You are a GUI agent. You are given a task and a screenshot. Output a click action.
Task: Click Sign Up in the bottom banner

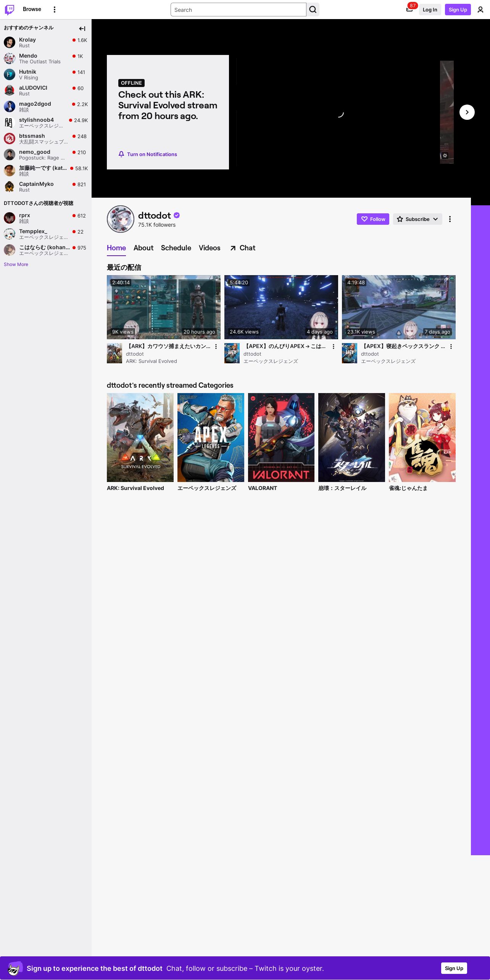(454, 968)
